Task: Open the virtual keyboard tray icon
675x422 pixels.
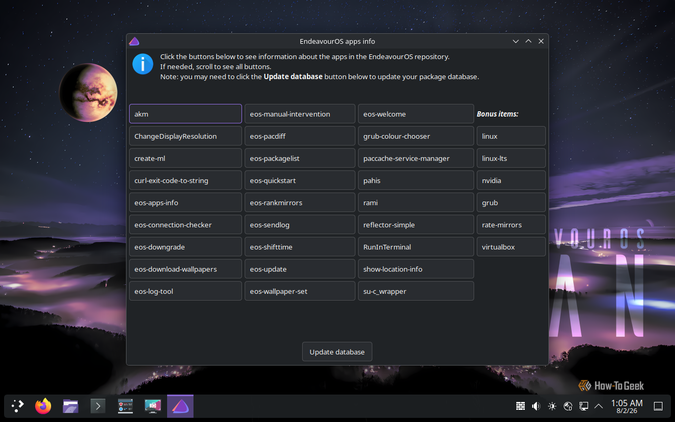Action: [520, 406]
